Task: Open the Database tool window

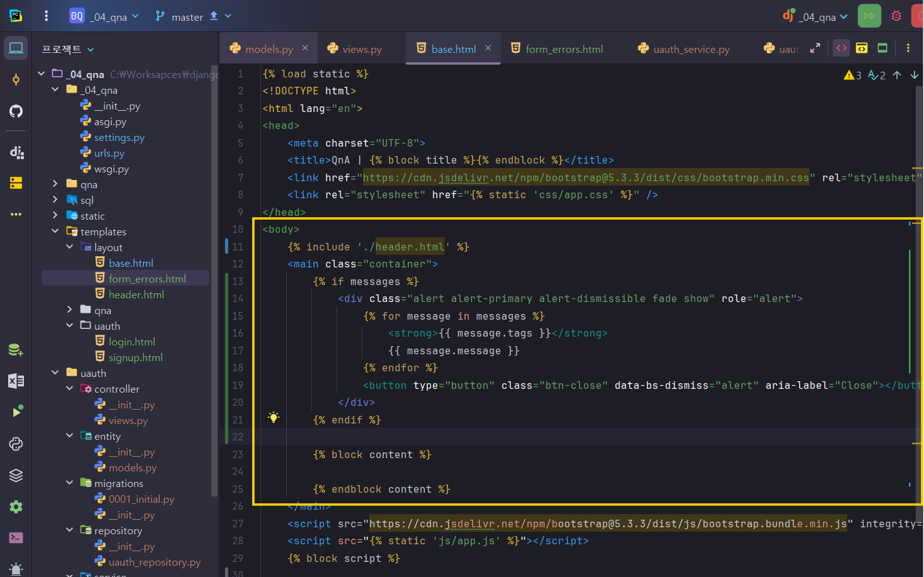Action: click(x=16, y=350)
